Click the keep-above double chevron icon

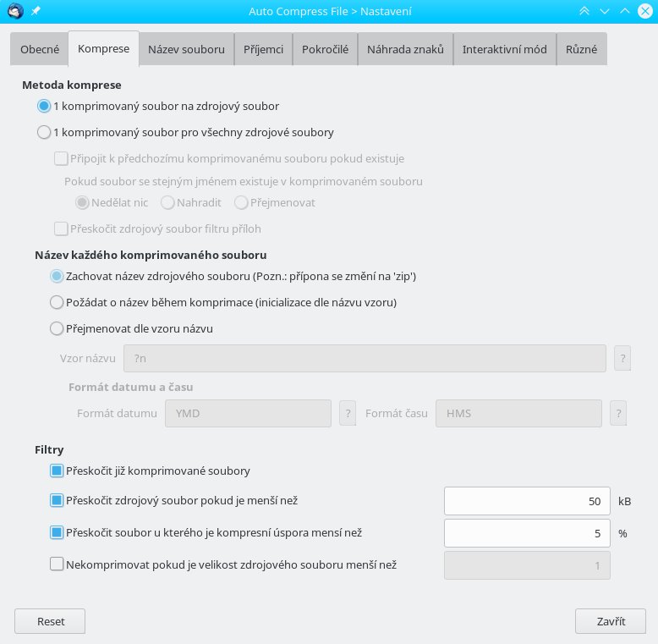coord(584,11)
